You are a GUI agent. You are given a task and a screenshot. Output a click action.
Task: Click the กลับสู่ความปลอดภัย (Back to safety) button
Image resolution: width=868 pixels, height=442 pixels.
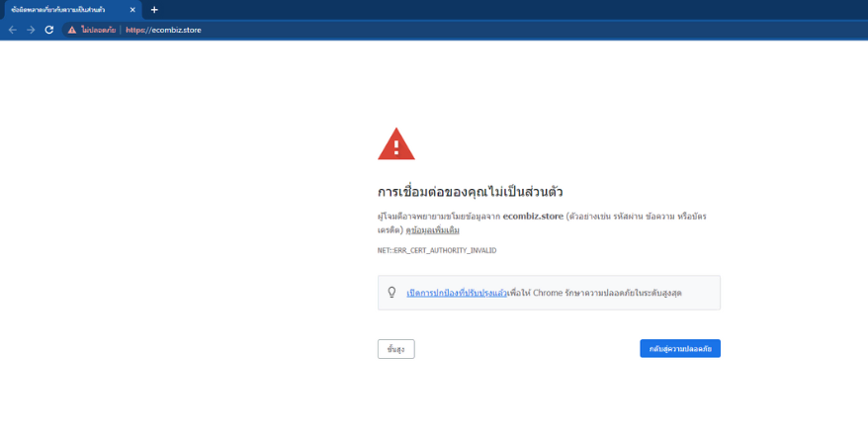tap(680, 348)
